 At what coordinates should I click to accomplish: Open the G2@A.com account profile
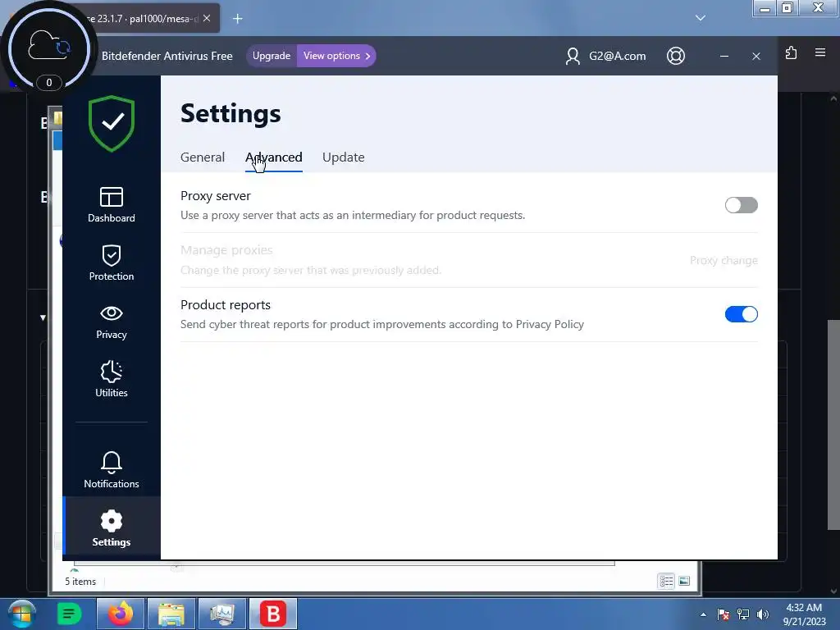pyautogui.click(x=605, y=56)
